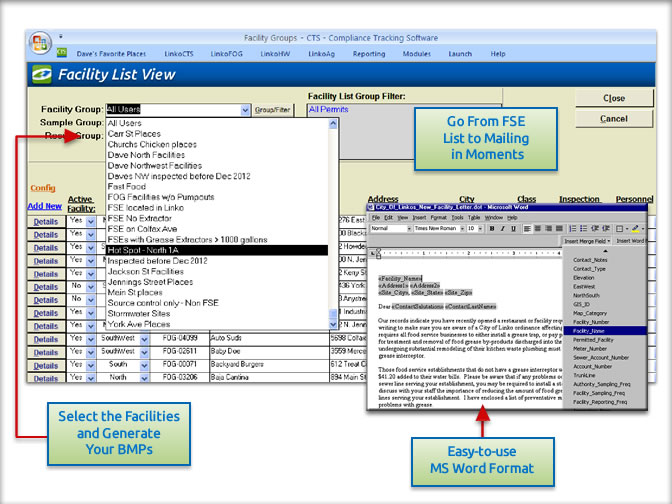This screenshot has height=504, width=672.
Task: Open the Table menu in Word
Action: (x=474, y=218)
